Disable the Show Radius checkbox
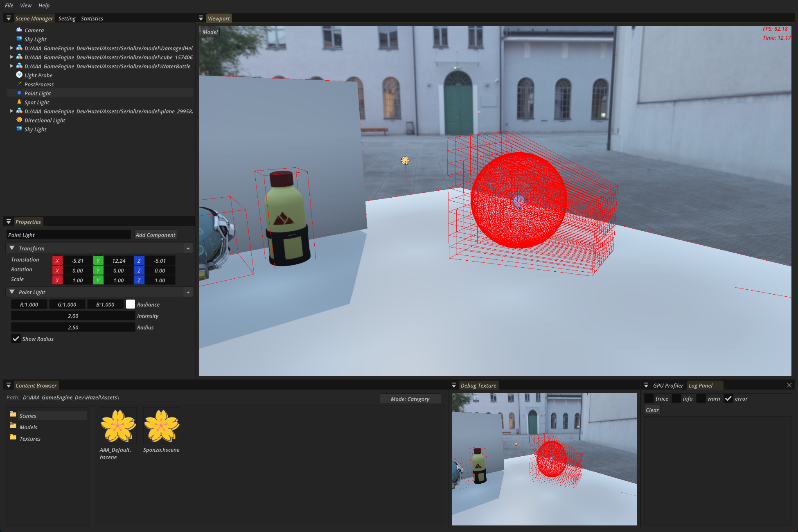This screenshot has width=798, height=532. pyautogui.click(x=16, y=339)
